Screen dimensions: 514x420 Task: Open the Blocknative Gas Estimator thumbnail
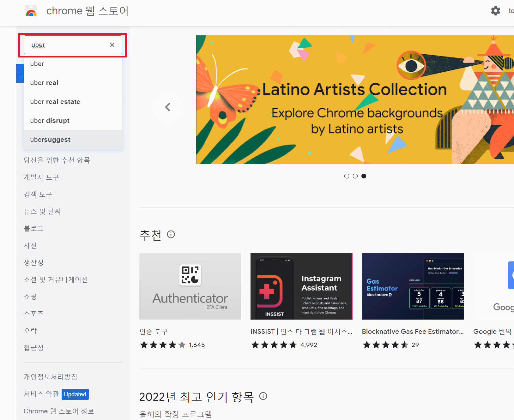pos(413,286)
